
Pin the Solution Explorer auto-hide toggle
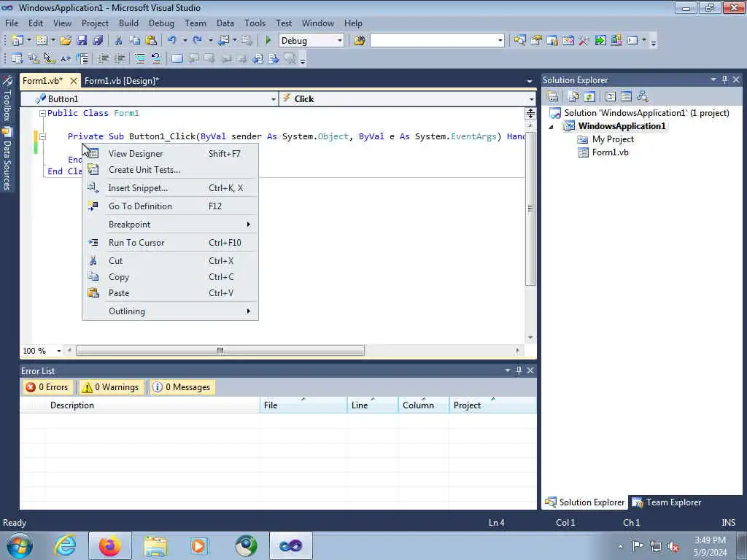coord(724,80)
